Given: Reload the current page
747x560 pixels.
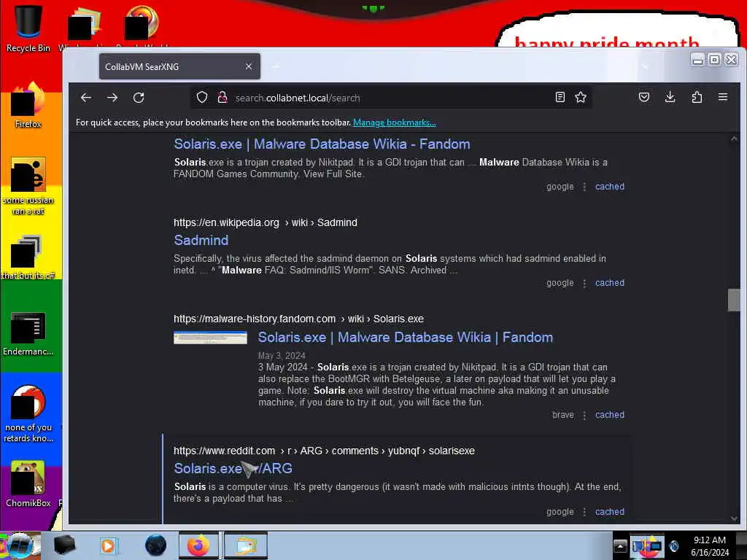Looking at the screenshot, I should (139, 98).
